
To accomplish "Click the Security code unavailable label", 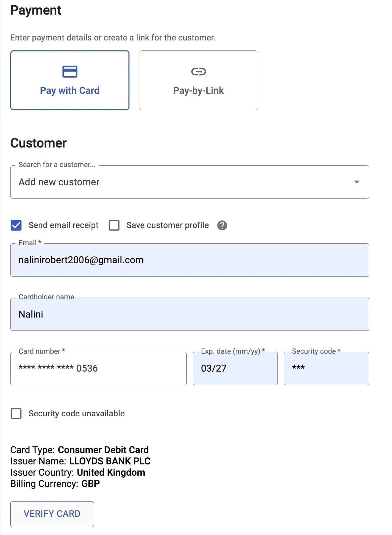I will (x=76, y=414).
